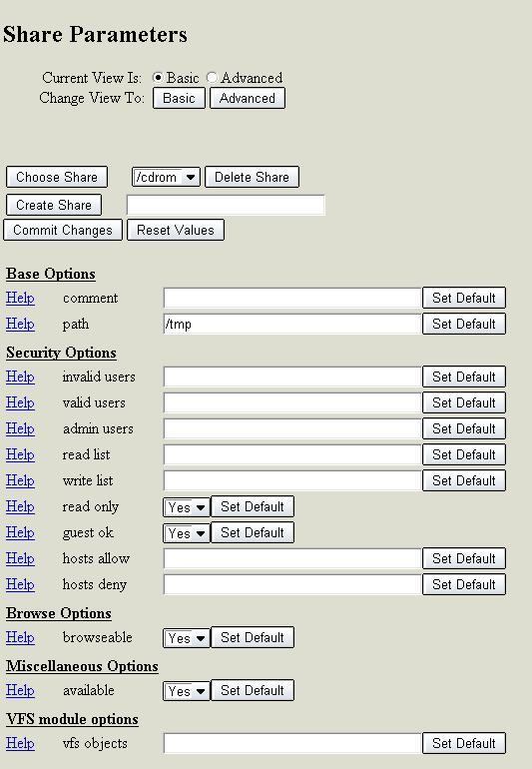Set Default for valid users
Image resolution: width=532 pixels, height=769 pixels.
click(x=464, y=402)
